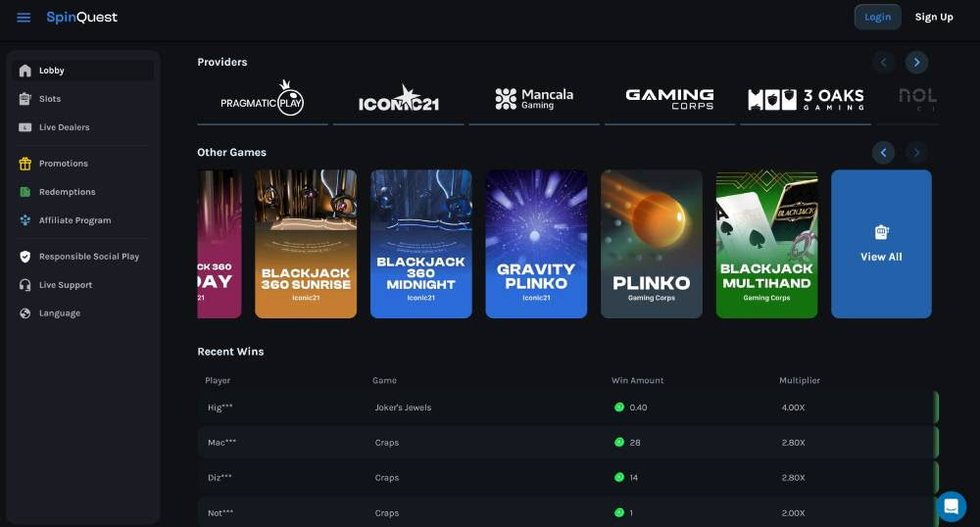The width and height of the screenshot is (980, 527).
Task: Click the Win Amount column header
Action: point(638,380)
